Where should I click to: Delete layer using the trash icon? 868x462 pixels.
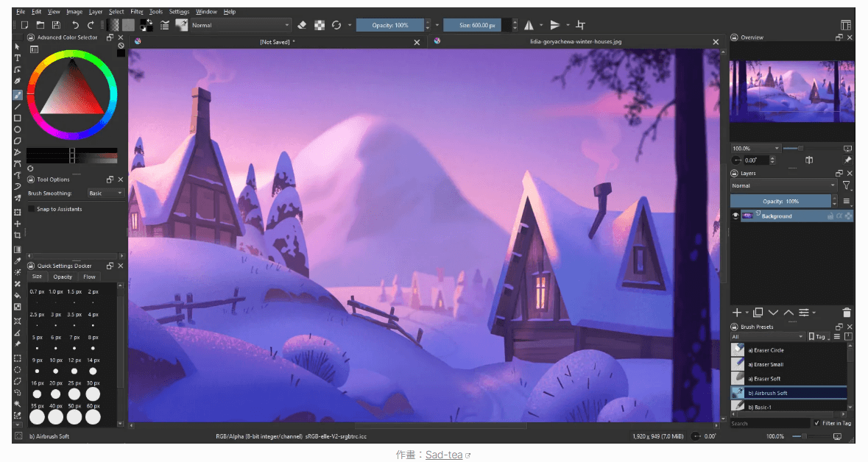847,313
